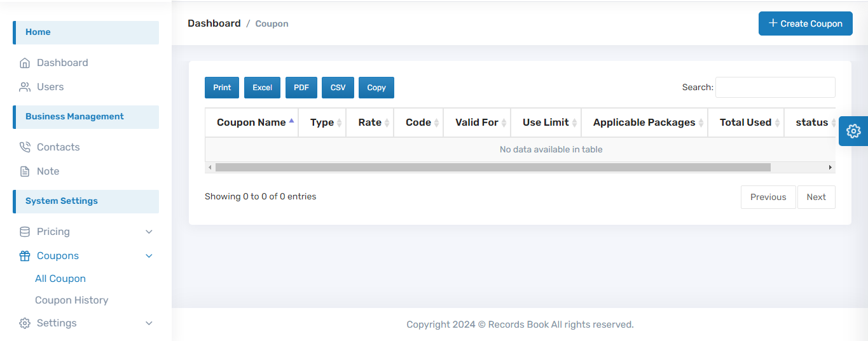Click the Contacts phone icon
Screen dimensions: 868x341
(25, 147)
